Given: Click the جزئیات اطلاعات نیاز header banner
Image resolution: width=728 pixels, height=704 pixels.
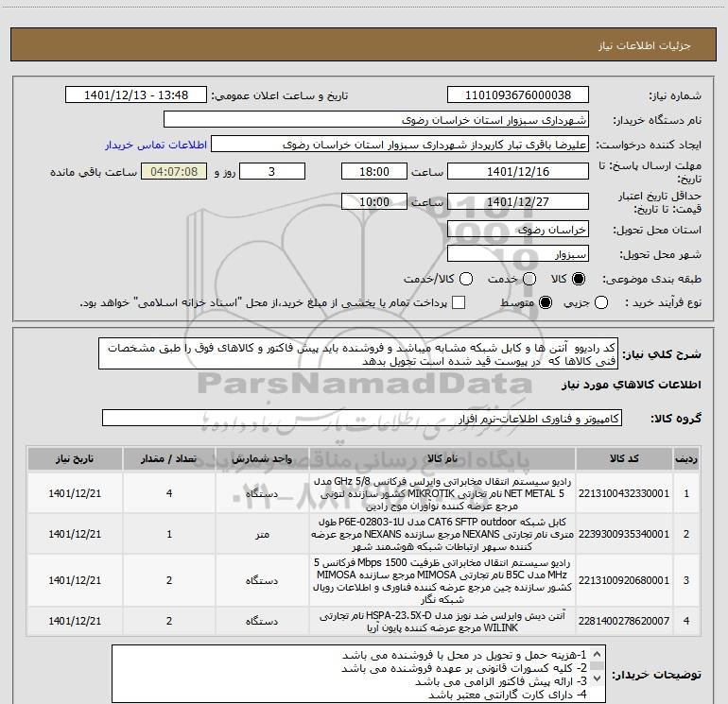Looking at the screenshot, I should (x=364, y=44).
